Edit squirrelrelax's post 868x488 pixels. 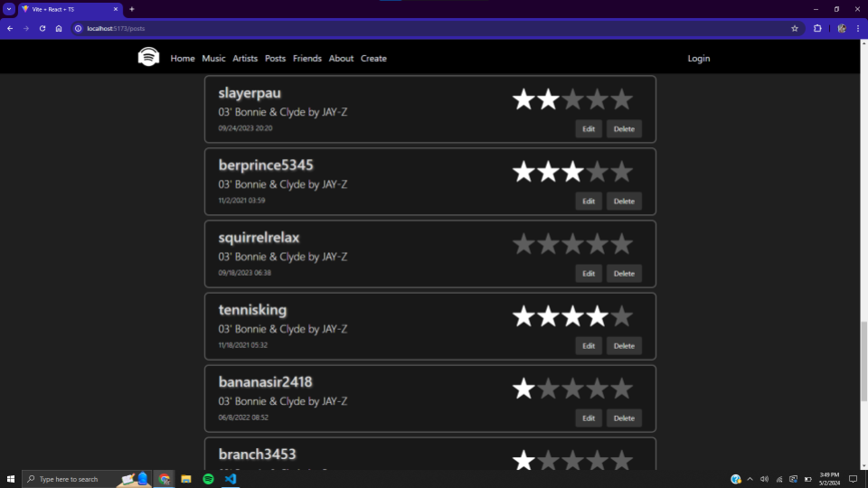(589, 273)
